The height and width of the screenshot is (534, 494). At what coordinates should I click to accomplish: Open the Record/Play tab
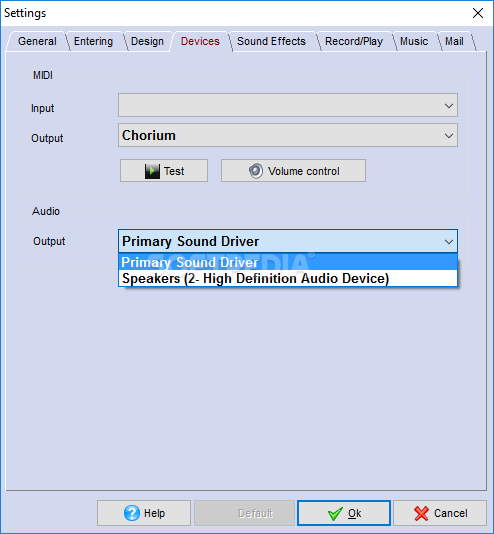point(354,41)
